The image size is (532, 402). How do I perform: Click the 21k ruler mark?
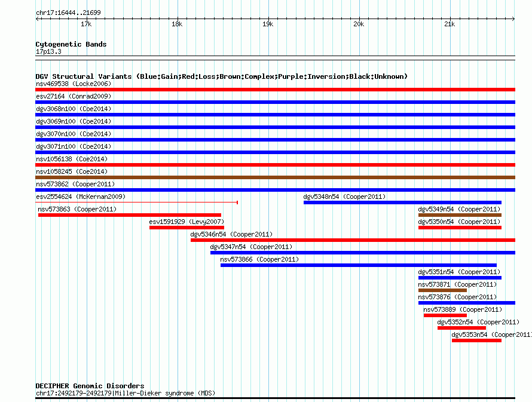coord(450,24)
